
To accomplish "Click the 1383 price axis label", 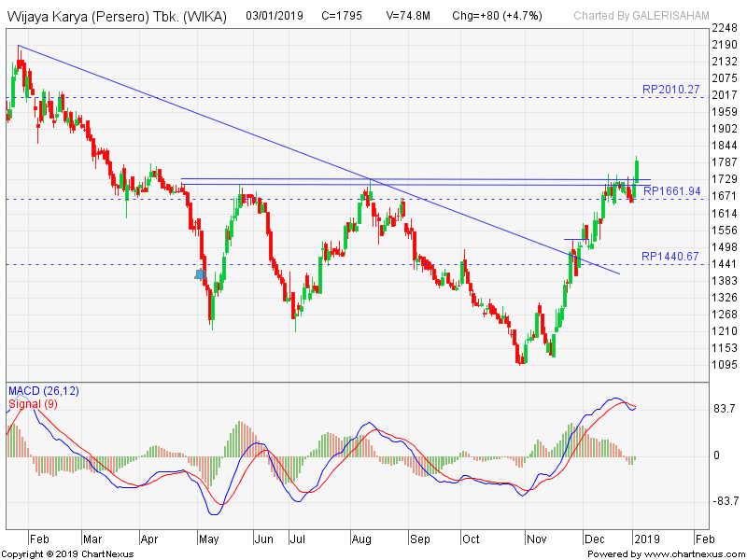I will coord(725,281).
